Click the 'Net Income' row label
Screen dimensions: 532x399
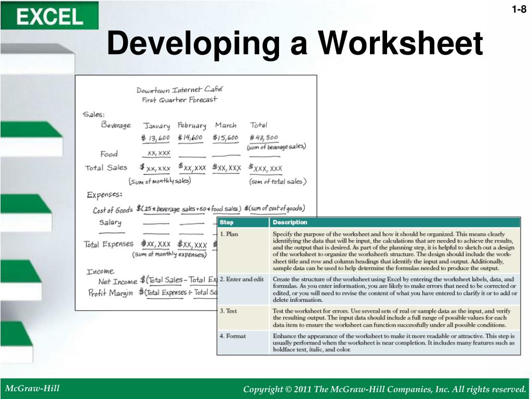point(118,282)
